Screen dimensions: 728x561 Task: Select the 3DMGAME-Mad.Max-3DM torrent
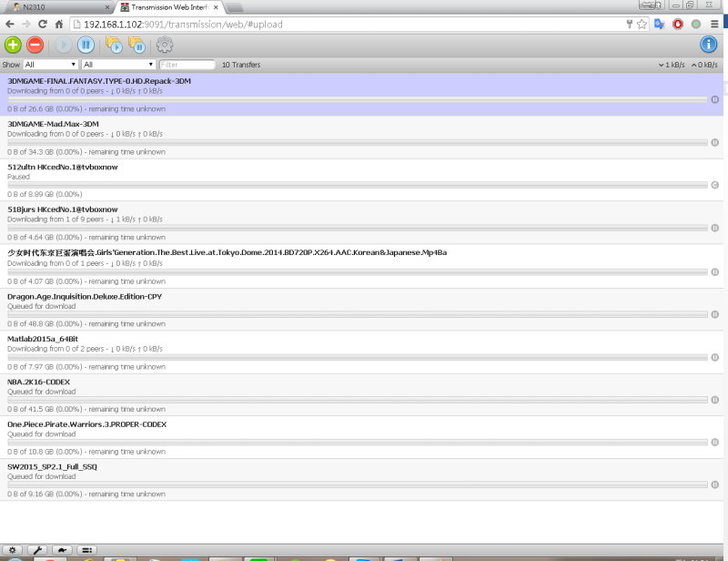point(361,137)
